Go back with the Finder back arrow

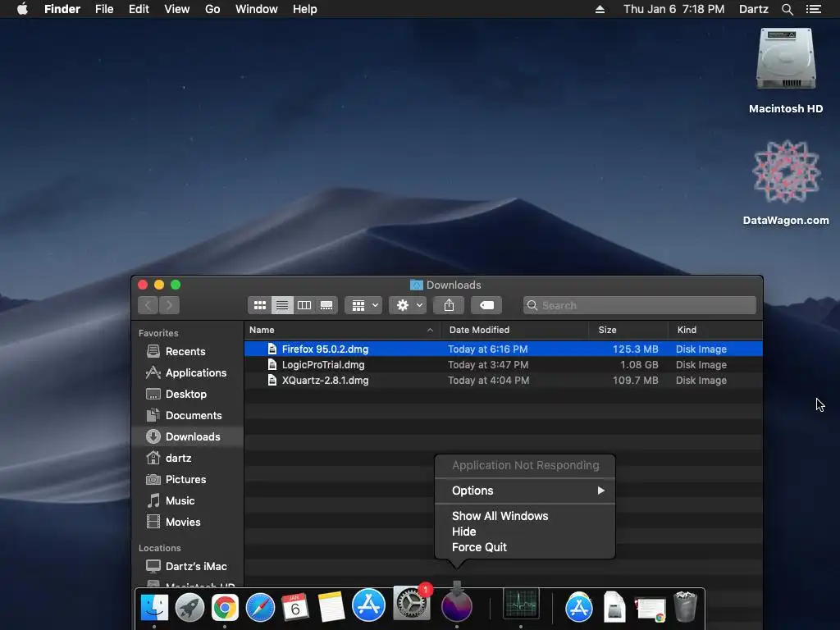tap(148, 305)
